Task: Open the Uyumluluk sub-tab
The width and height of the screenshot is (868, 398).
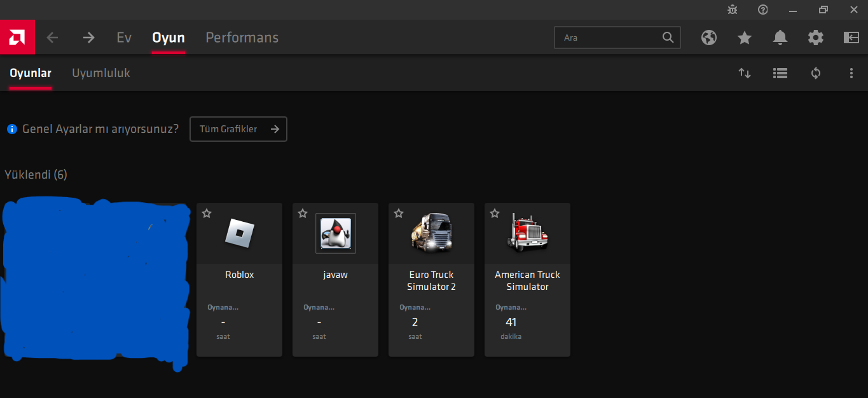Action: coord(101,73)
